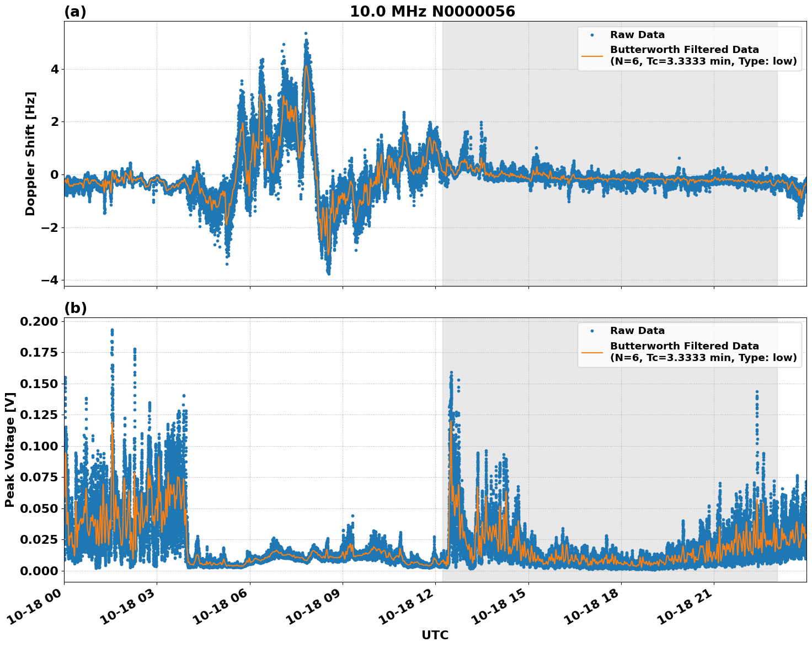Click the "(b)" panel label
Screen dimensions: 812x647
[x=75, y=309]
